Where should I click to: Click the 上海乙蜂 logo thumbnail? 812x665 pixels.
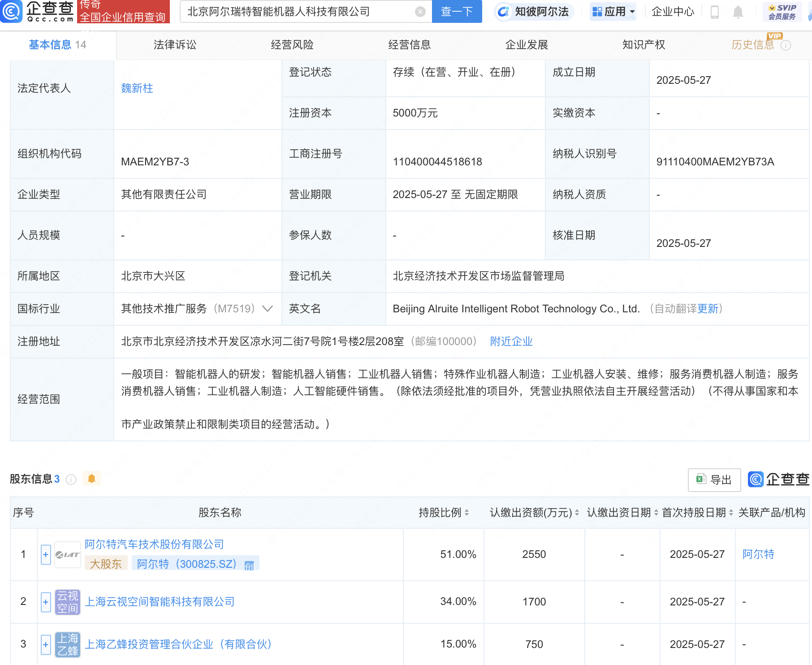click(x=68, y=644)
